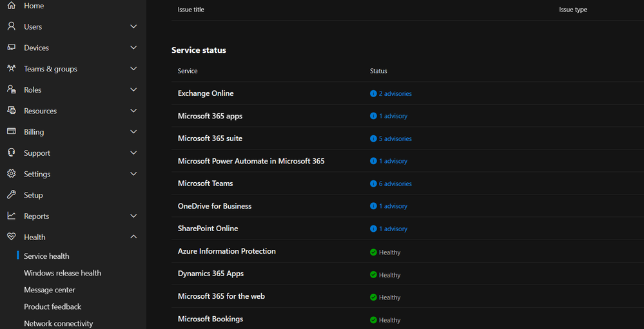Viewport: 644px width, 329px height.
Task: Click the Teams & groups people icon
Action: point(12,68)
